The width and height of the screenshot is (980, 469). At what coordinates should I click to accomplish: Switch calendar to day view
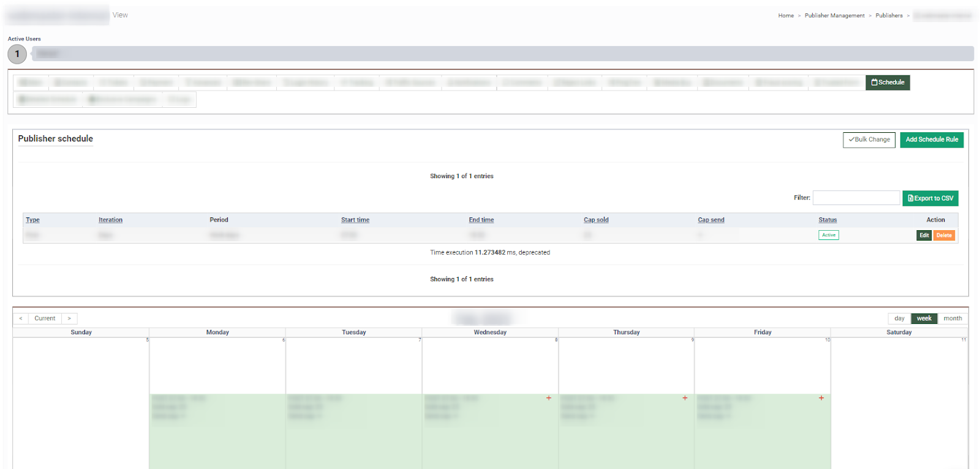click(899, 318)
